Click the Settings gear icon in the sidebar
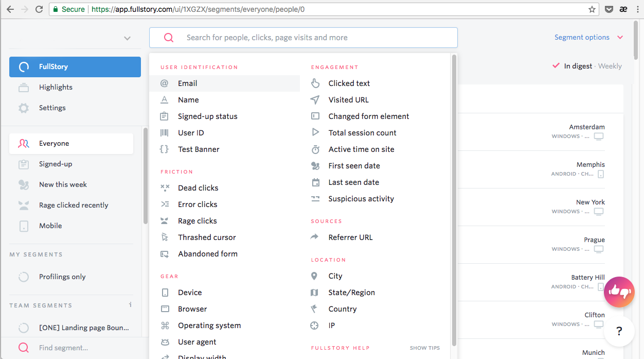The width and height of the screenshot is (644, 359). [24, 108]
